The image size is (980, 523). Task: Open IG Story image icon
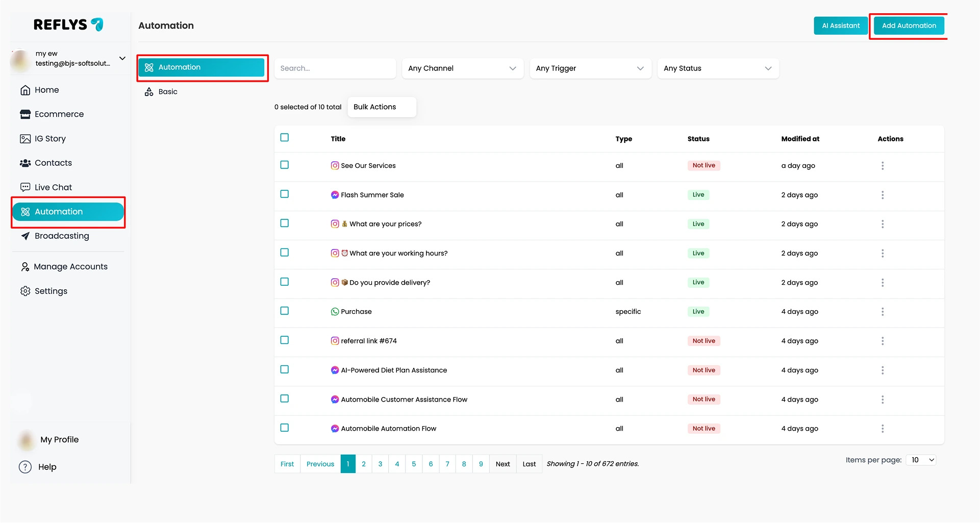click(x=25, y=139)
